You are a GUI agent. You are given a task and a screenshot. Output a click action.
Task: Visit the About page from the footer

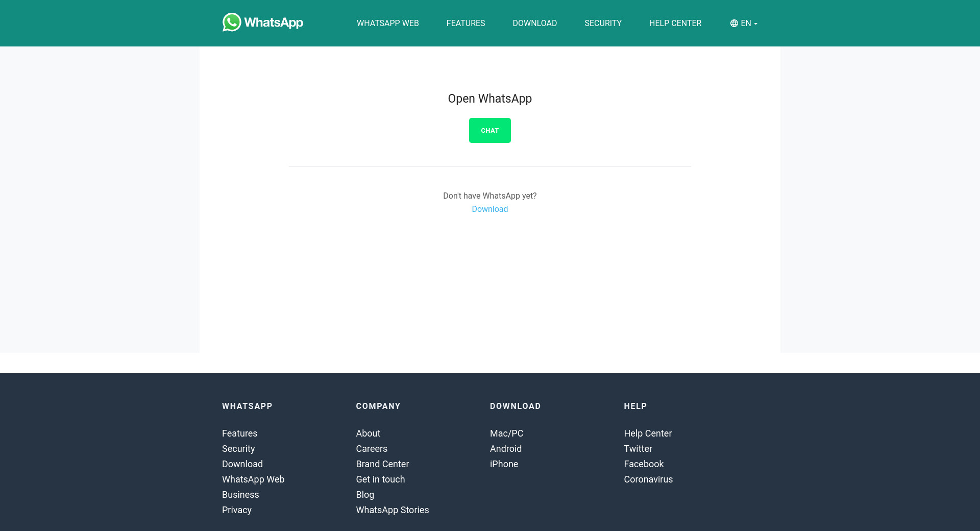click(368, 433)
